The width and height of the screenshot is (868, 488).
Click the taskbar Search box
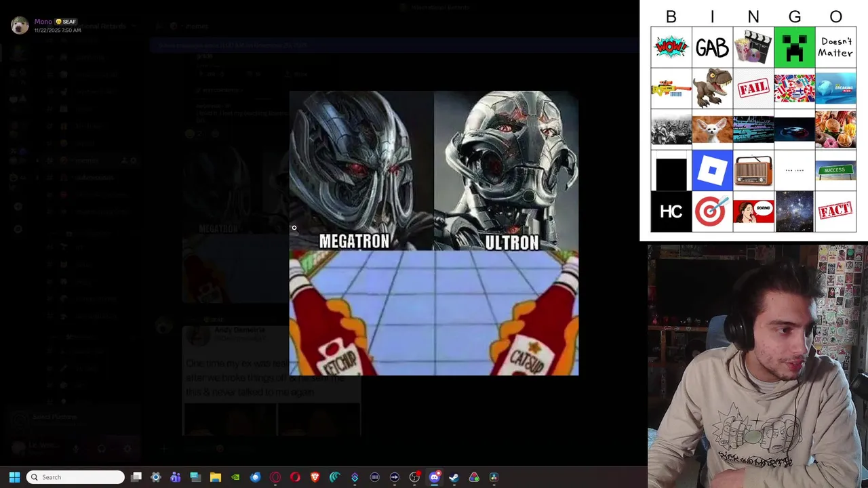[x=75, y=477]
